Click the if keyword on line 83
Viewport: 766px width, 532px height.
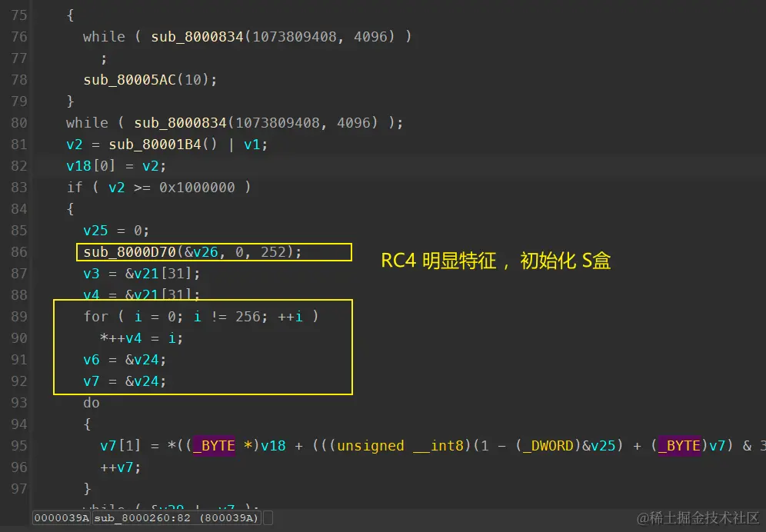coord(75,187)
